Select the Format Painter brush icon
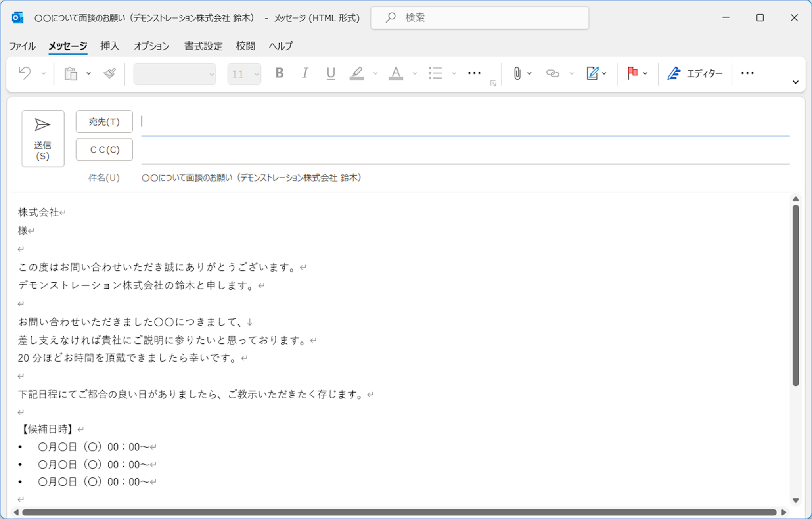The image size is (812, 519). tap(109, 73)
